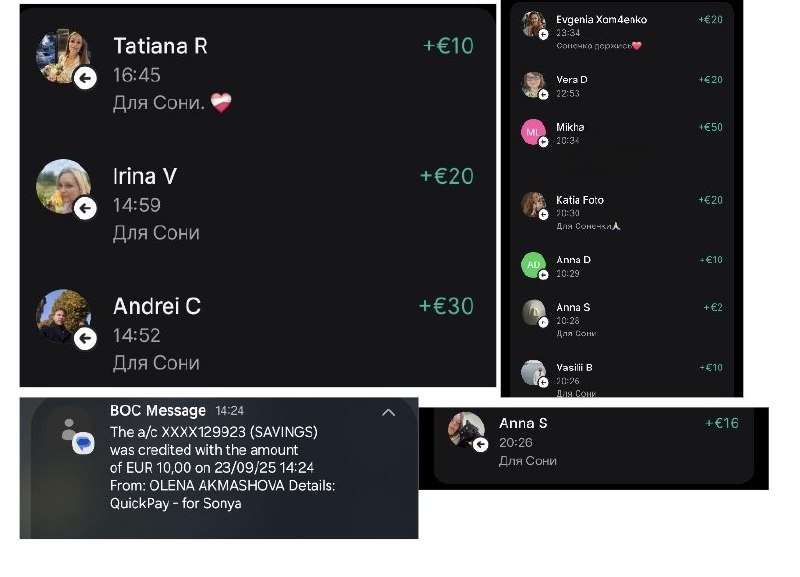
Task: Open Vera D's avatar photo
Action: 533,84
